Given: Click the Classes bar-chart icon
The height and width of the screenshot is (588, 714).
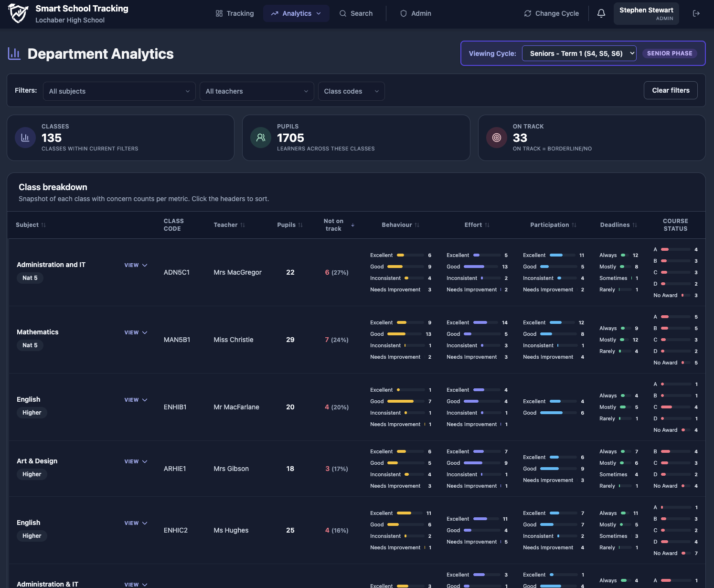Looking at the screenshot, I should pyautogui.click(x=25, y=138).
